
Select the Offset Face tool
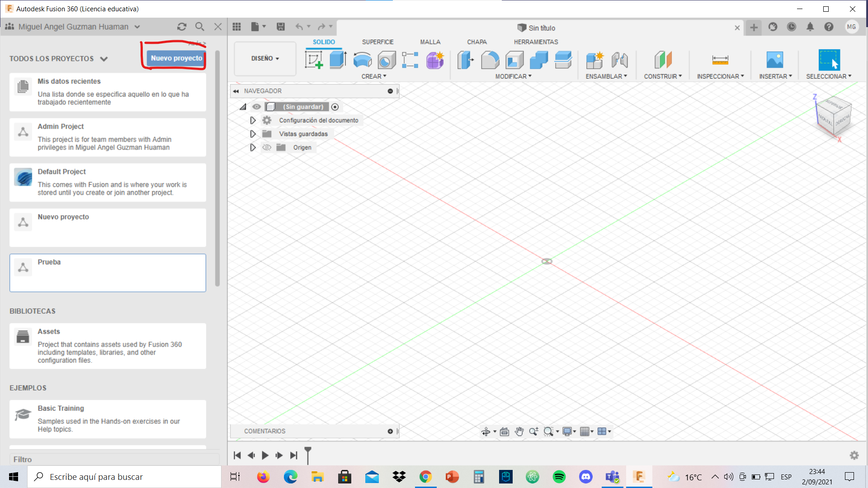563,60
